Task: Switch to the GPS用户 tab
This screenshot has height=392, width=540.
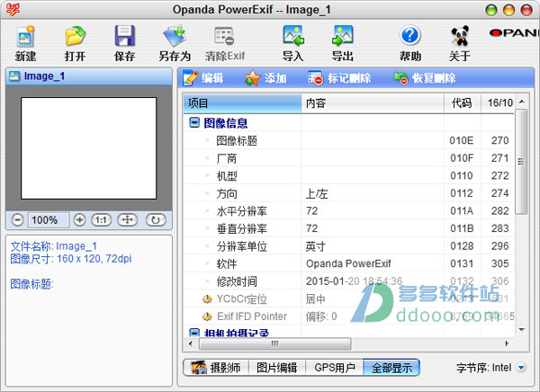Action: pyautogui.click(x=335, y=368)
